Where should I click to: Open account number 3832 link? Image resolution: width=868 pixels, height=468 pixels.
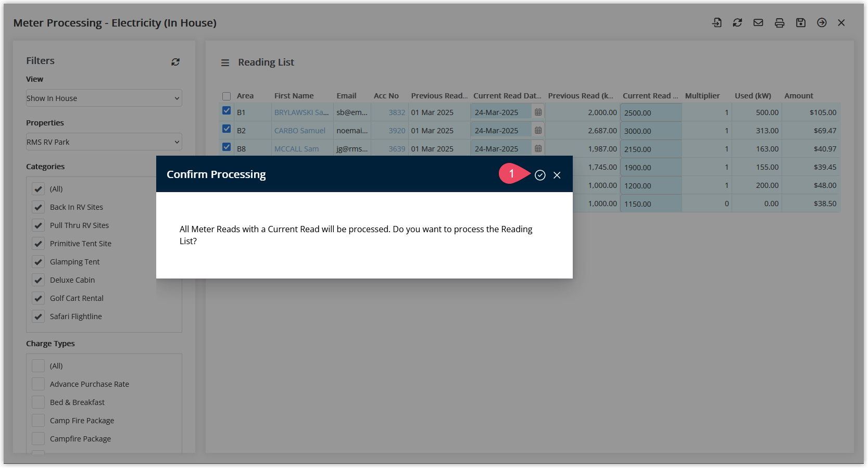397,112
